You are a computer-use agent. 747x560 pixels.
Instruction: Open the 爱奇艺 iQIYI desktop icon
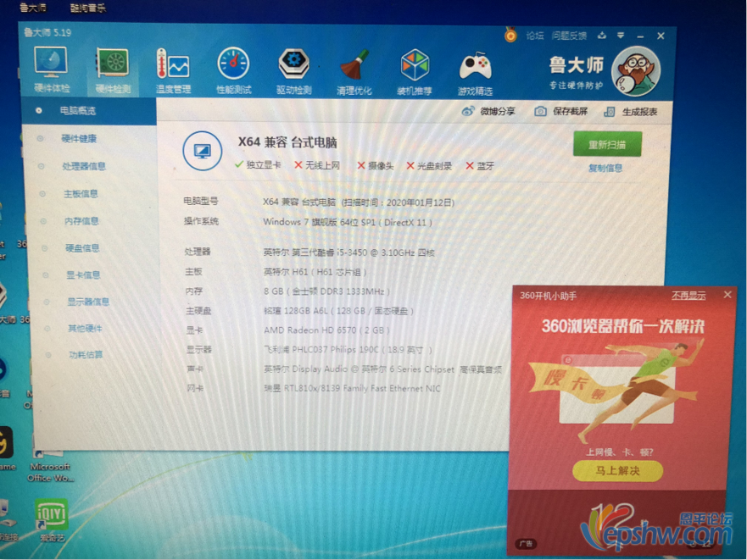click(x=52, y=520)
